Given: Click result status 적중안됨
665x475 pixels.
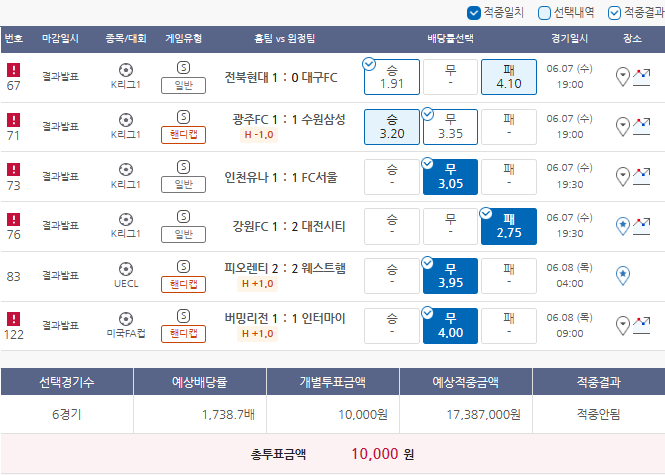Looking at the screenshot, I should [x=598, y=414].
